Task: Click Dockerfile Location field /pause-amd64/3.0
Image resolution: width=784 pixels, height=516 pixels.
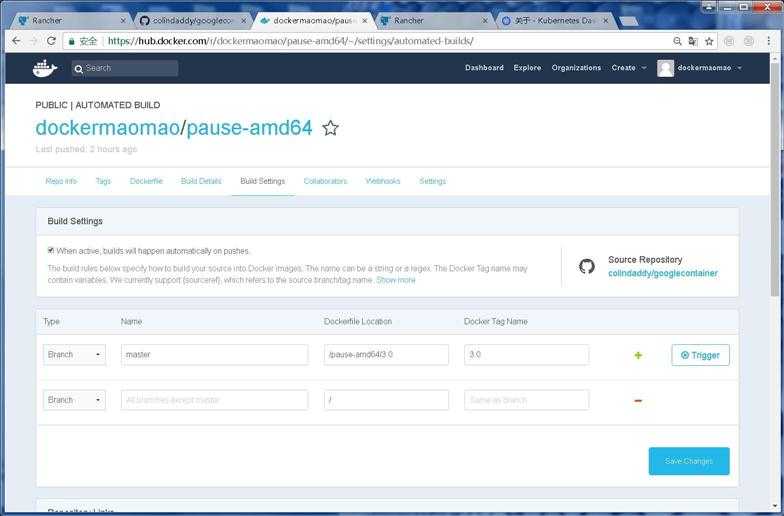Action: pyautogui.click(x=386, y=354)
